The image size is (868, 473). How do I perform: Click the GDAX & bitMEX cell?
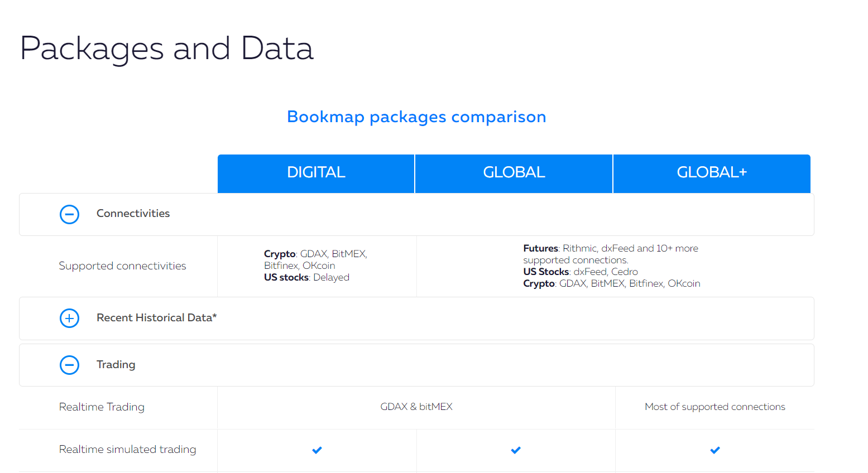[416, 407]
